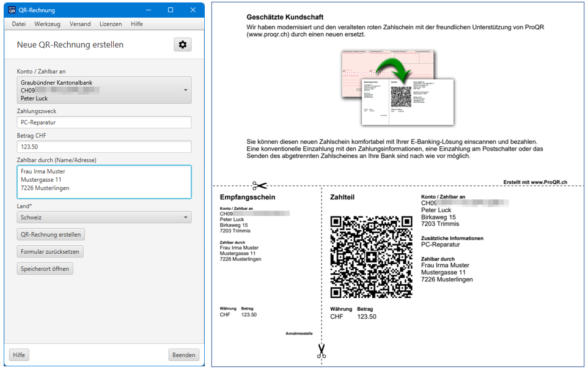Image resolution: width=588 pixels, height=370 pixels.
Task: Click the scissors icon on the horizontal cut line
Action: (x=259, y=186)
